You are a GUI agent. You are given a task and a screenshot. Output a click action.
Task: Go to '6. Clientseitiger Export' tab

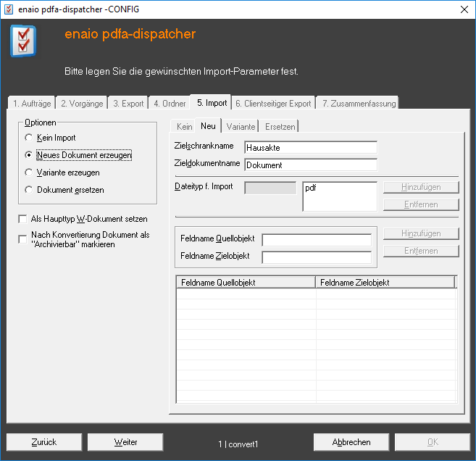tap(273, 104)
